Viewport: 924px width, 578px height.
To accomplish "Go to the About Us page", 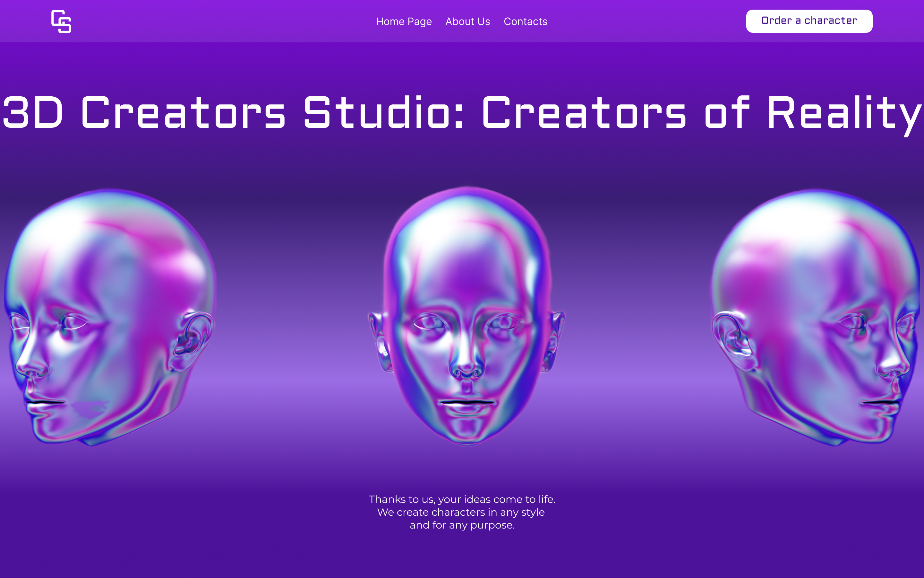I will tap(467, 22).
